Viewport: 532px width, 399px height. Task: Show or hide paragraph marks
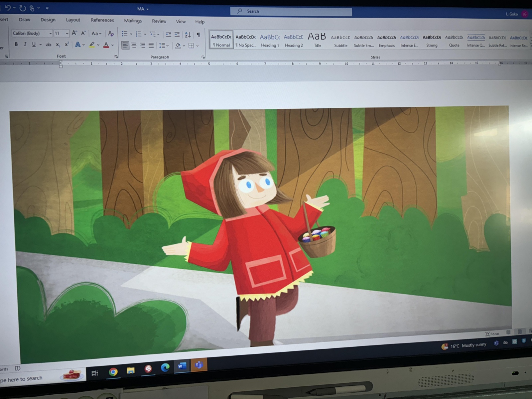(199, 35)
